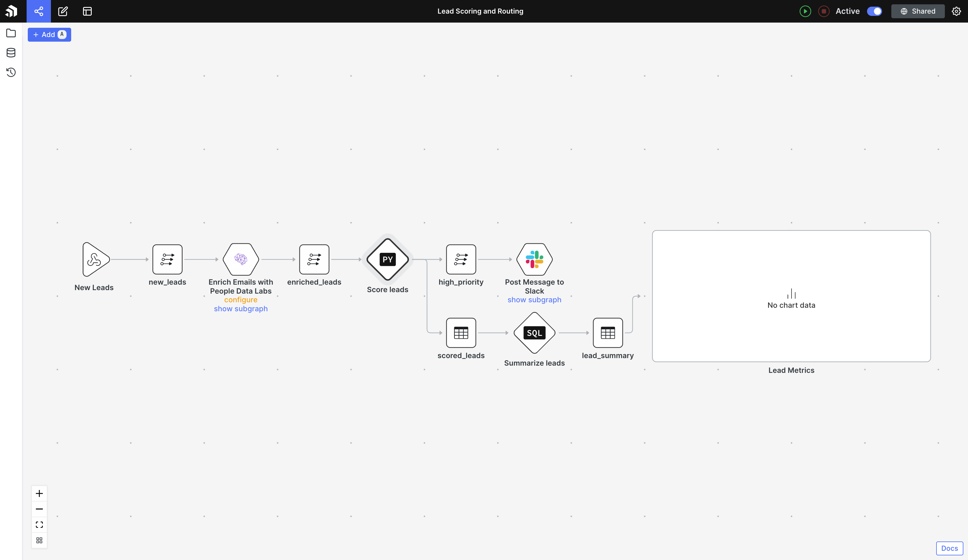The height and width of the screenshot is (560, 968).
Task: Switch to the edit view tab
Action: [63, 11]
